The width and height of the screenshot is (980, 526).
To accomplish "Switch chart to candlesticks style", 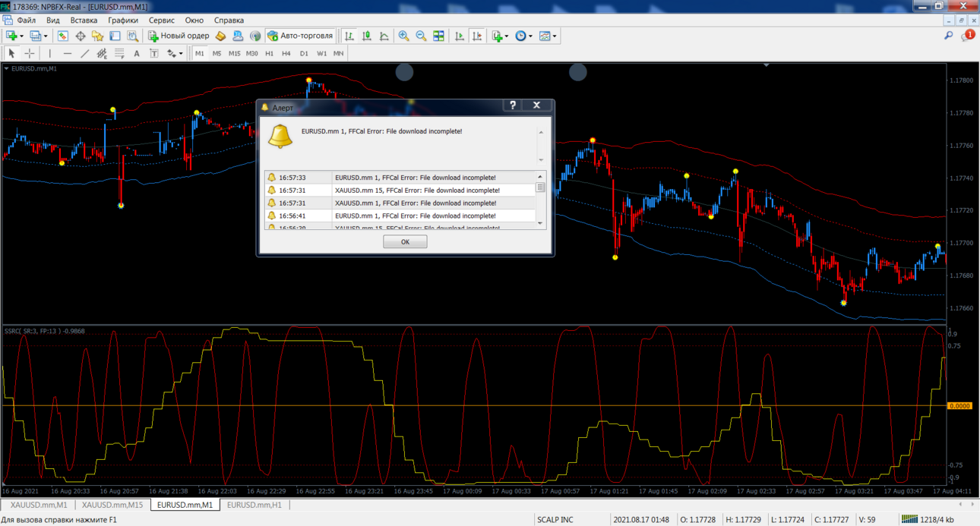I will pyautogui.click(x=366, y=36).
